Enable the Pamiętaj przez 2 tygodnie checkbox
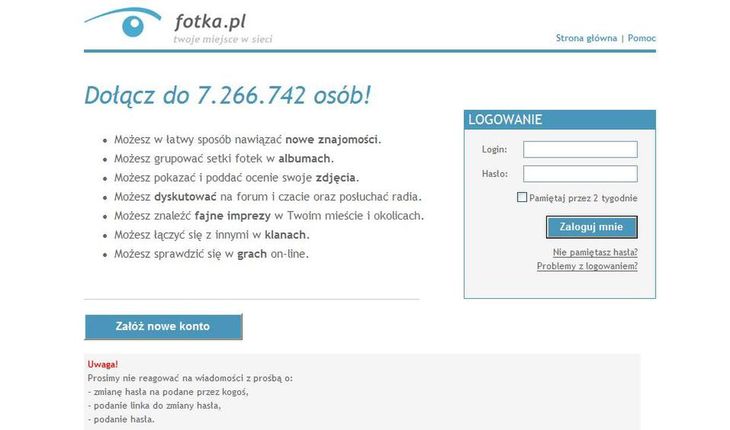 (x=522, y=197)
